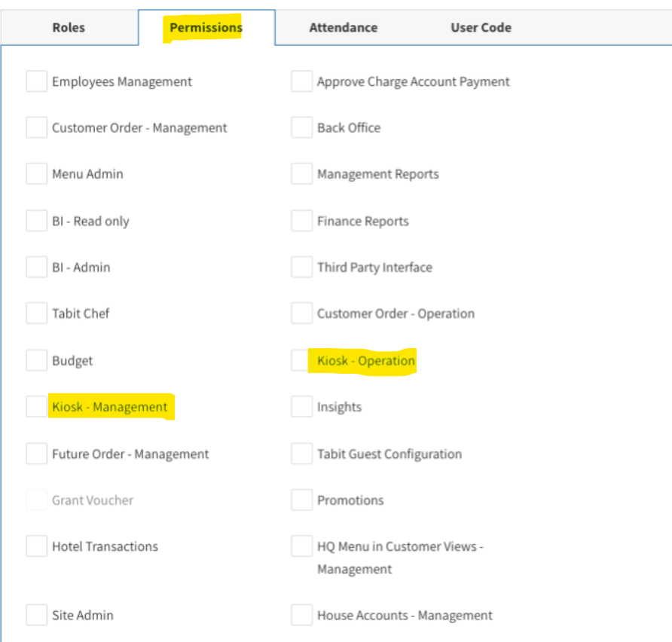Tick the Third Party Interface checkbox

[302, 267]
